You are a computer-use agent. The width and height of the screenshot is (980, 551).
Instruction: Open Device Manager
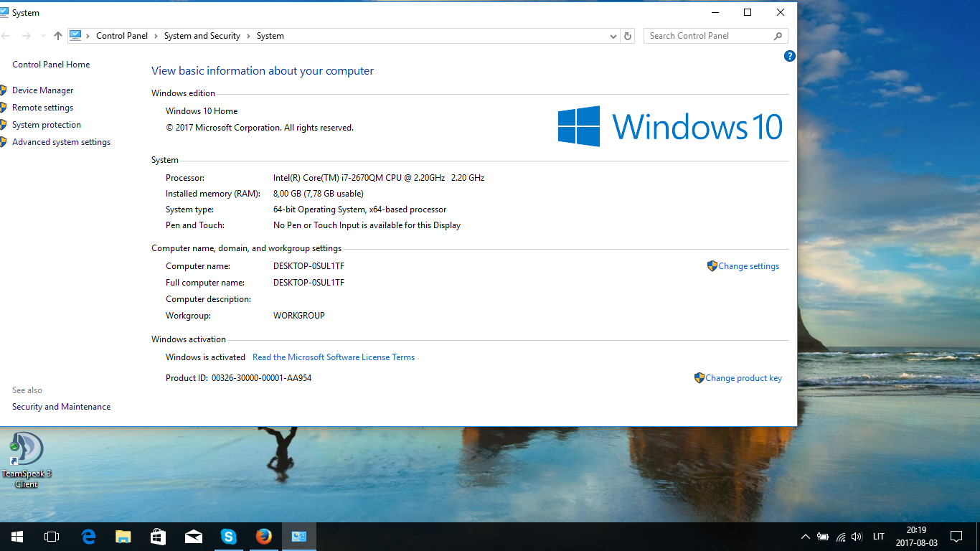click(x=42, y=90)
